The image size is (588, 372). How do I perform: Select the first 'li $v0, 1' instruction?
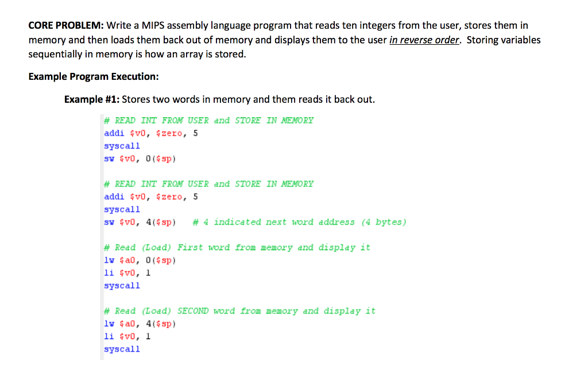click(x=126, y=273)
